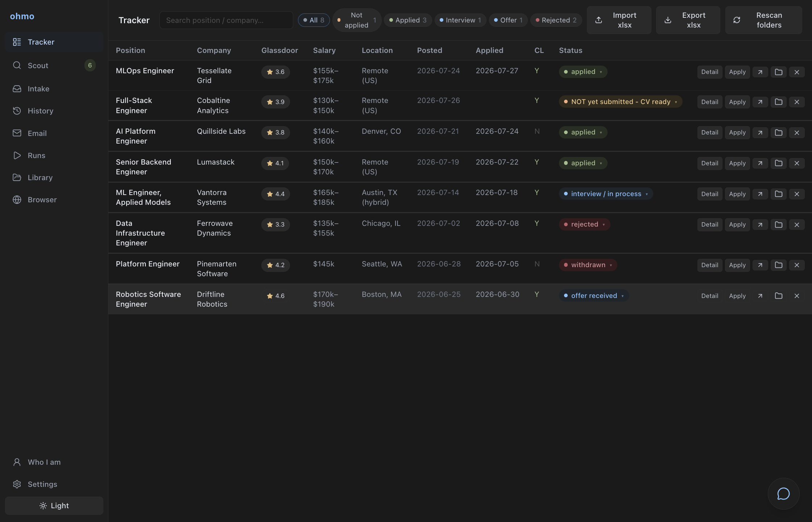Filter by Rejected 2 chip
This screenshot has height=522, width=812.
point(556,20)
